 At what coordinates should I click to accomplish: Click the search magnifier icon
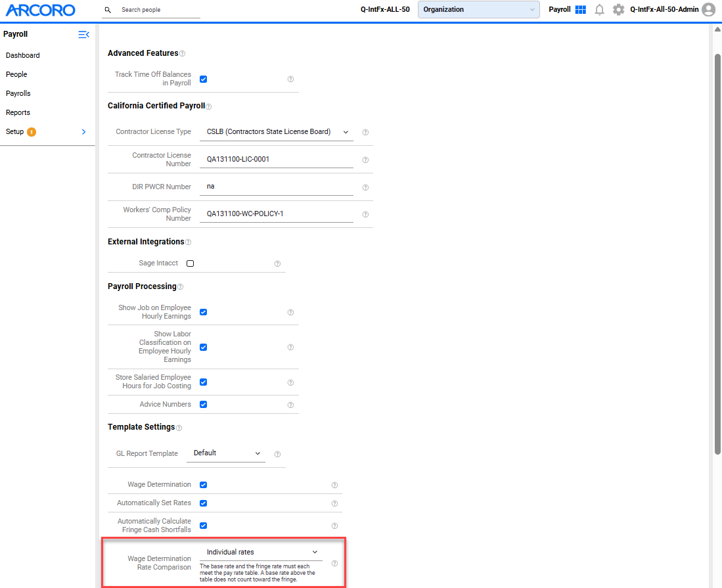point(108,10)
